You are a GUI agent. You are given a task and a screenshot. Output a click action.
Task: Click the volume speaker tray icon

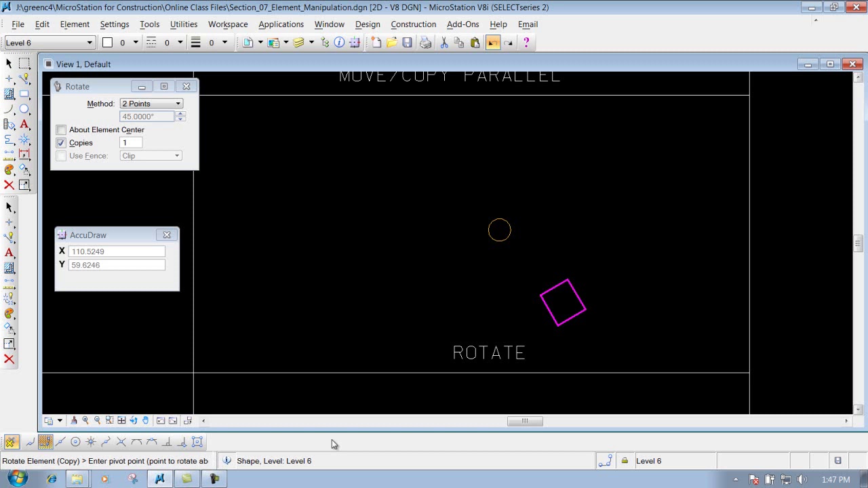(801, 480)
